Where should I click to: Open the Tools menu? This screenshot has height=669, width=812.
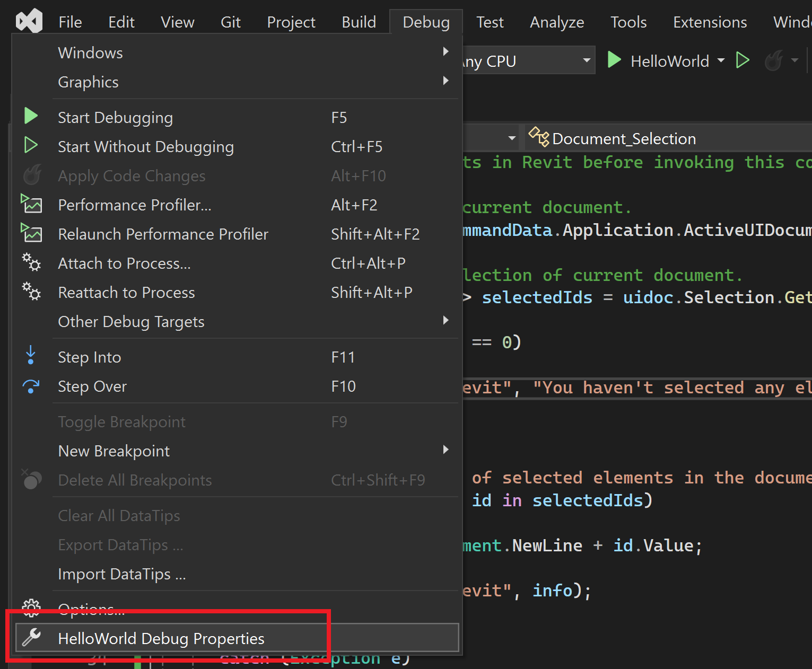[x=628, y=22]
